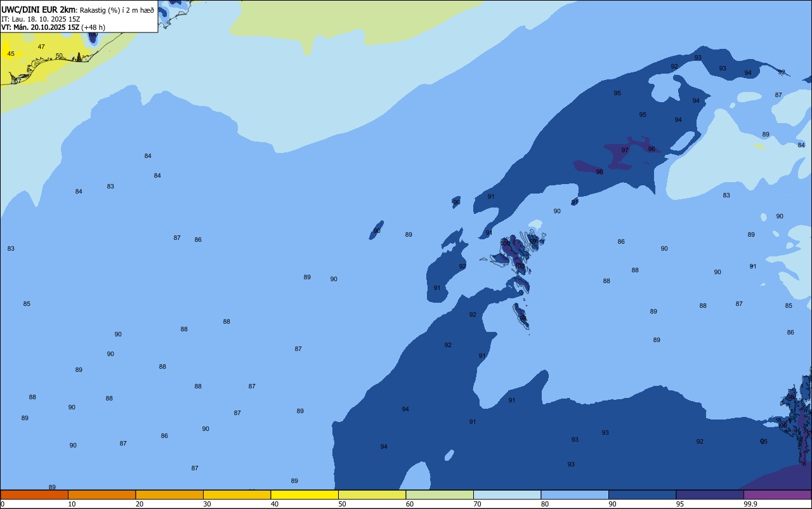
Task: Click the legend tick label '40'
Action: (275, 504)
